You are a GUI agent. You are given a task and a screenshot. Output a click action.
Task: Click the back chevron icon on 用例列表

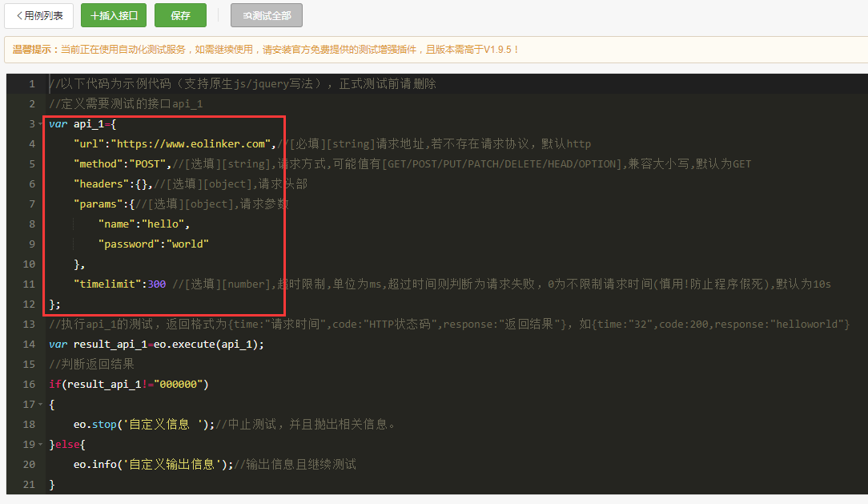[x=19, y=15]
